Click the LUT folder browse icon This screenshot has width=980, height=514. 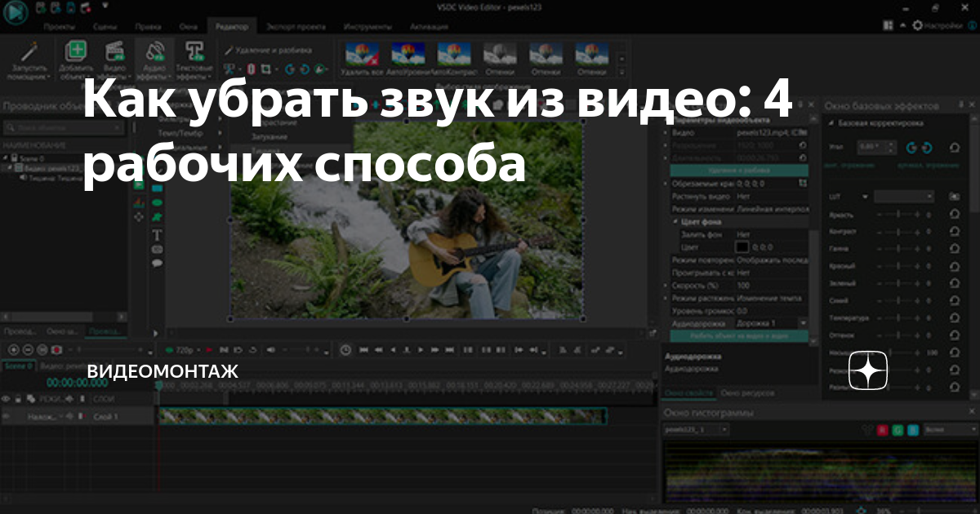click(954, 197)
